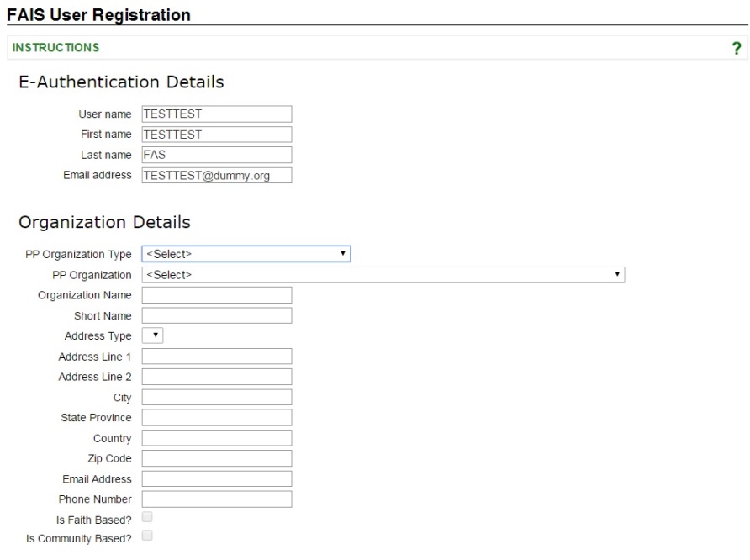750x560 pixels.
Task: Open the Address Type dropdown
Action: coord(152,335)
